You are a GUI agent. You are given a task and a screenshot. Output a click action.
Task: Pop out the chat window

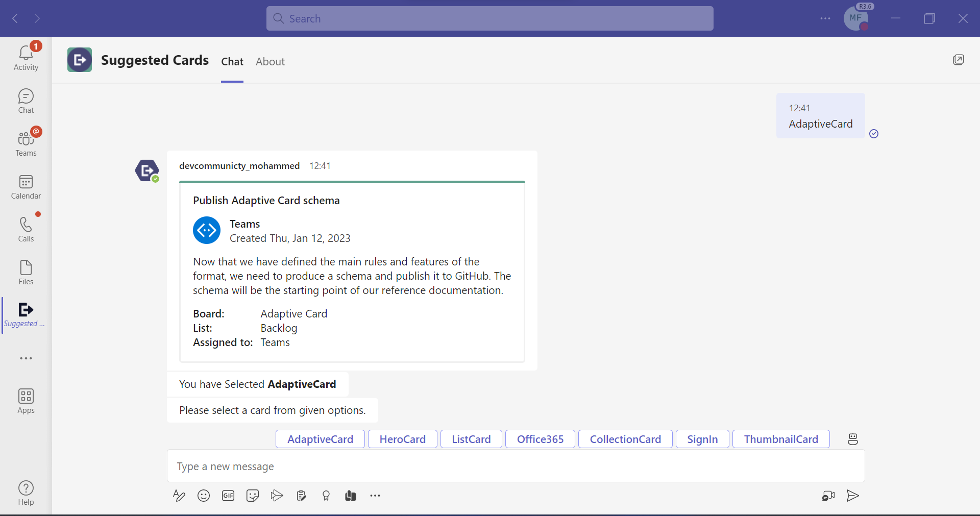tap(959, 60)
